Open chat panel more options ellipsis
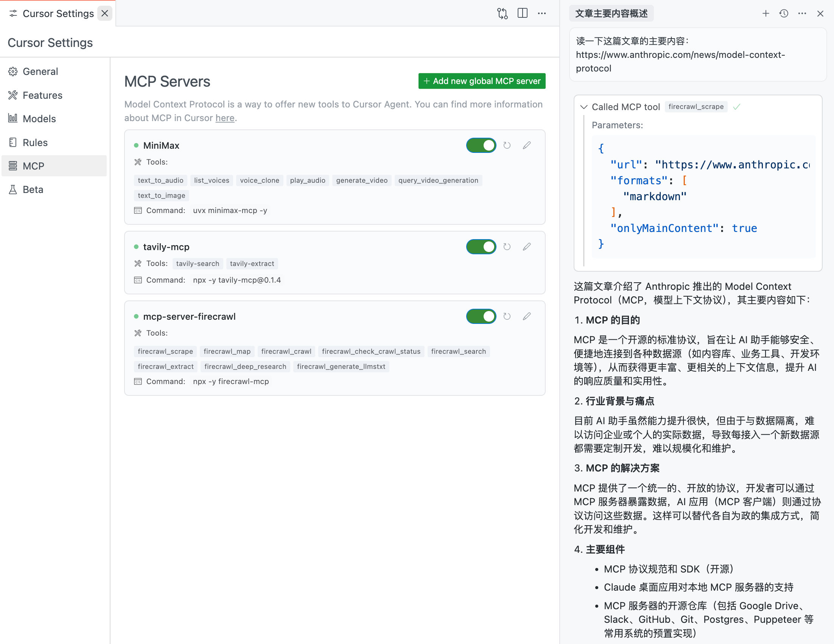 pos(802,13)
